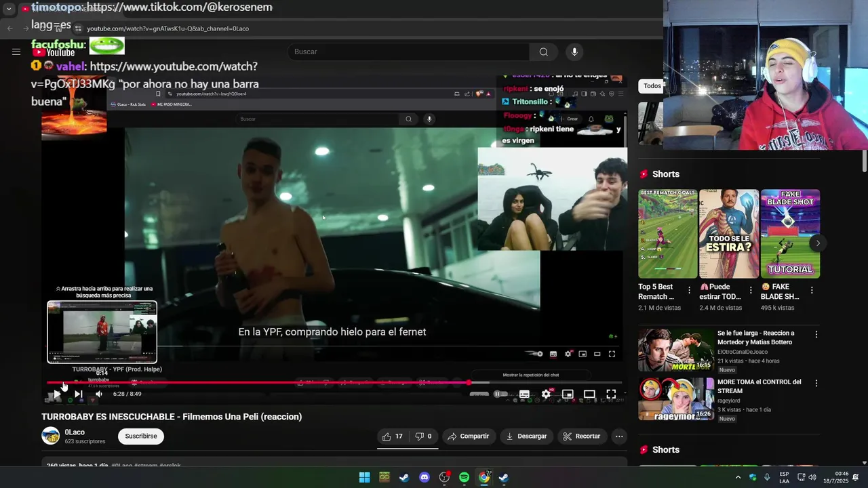Enter fullscreen on main player
This screenshot has height=488, width=868.
[611, 394]
